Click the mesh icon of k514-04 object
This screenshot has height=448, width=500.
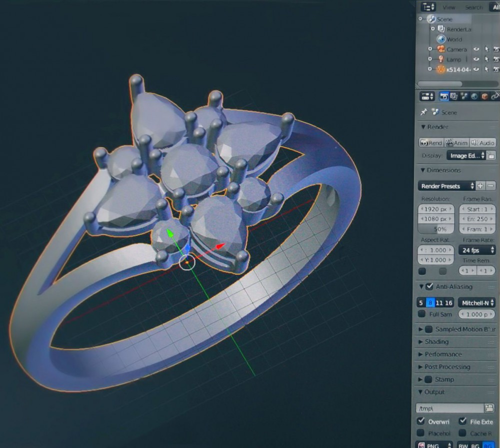tap(440, 69)
